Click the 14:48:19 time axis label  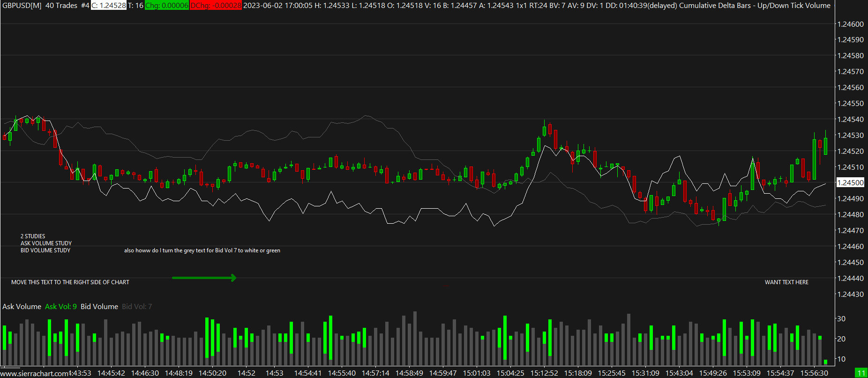(179, 373)
